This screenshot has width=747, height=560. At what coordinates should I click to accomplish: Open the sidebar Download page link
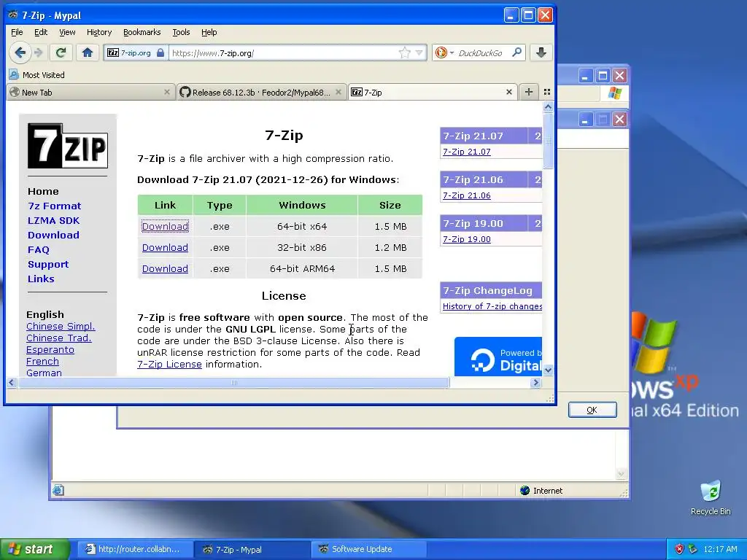(53, 235)
